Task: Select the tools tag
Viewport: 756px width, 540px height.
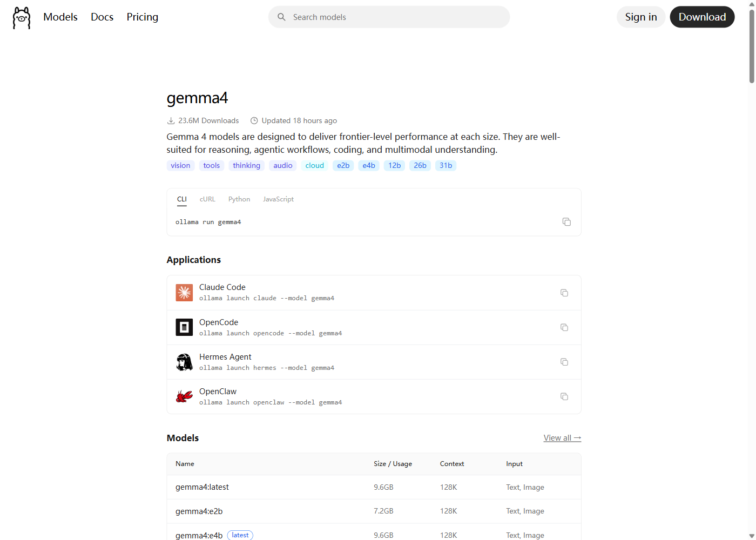Action: click(x=212, y=166)
